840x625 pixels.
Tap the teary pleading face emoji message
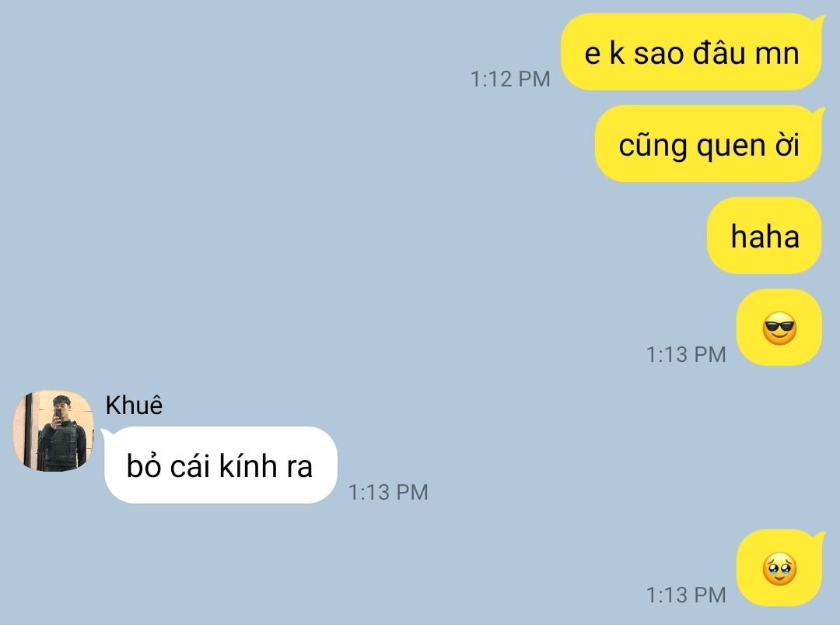click(779, 568)
